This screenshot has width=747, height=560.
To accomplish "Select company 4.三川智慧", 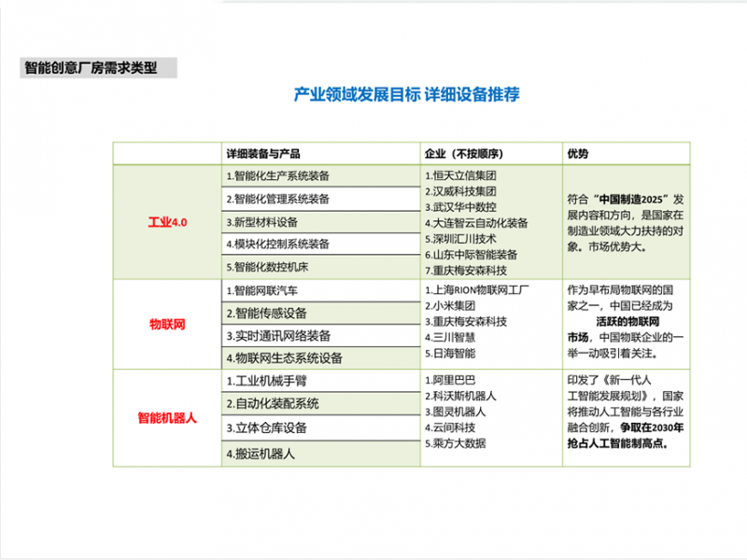I will click(x=450, y=338).
